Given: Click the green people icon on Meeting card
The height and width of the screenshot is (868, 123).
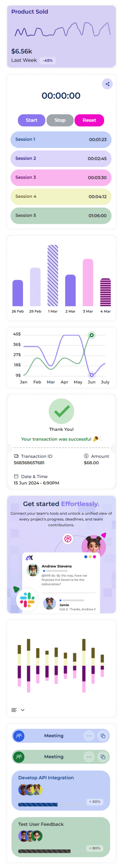Looking at the screenshot, I should (x=19, y=757).
